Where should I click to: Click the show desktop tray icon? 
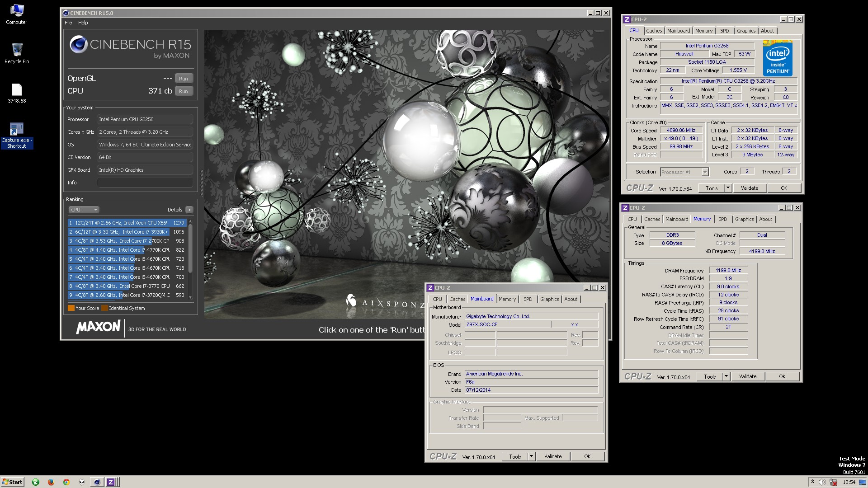[x=862, y=482]
